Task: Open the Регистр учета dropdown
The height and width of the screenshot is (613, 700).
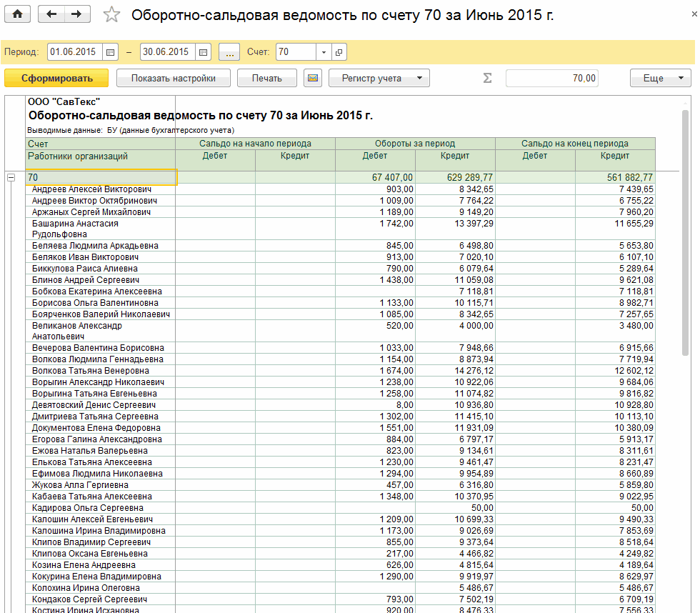Action: coord(379,79)
